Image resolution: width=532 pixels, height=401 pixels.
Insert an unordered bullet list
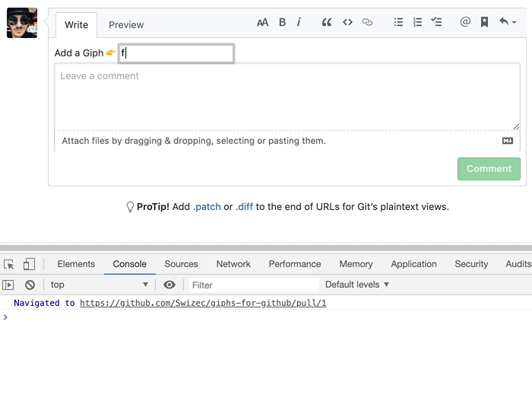(x=398, y=23)
